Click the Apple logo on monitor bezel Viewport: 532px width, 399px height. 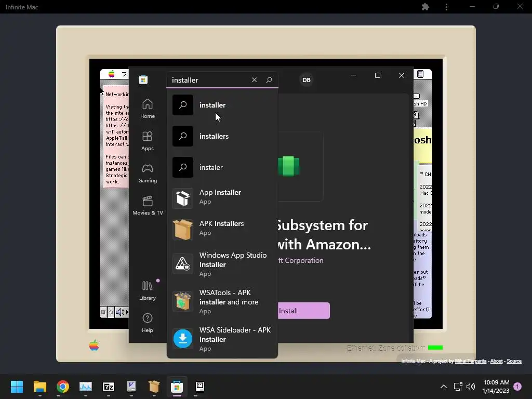point(94,345)
